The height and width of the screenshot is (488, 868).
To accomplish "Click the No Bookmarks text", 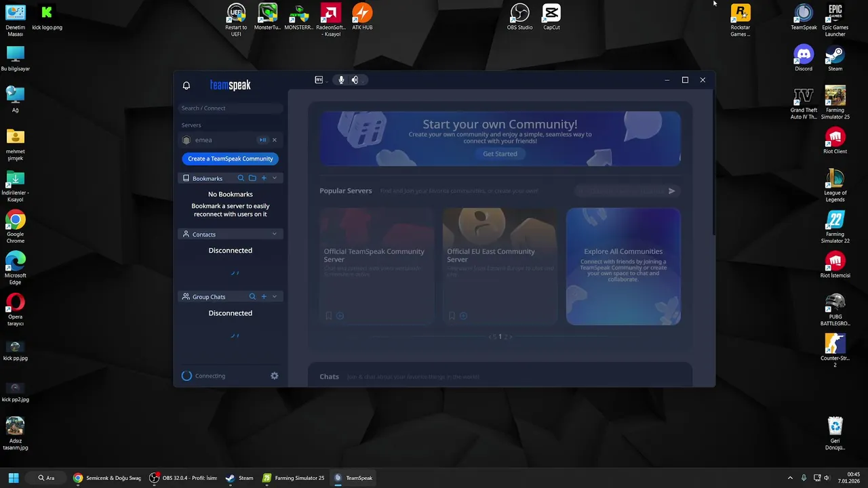I will pyautogui.click(x=231, y=195).
